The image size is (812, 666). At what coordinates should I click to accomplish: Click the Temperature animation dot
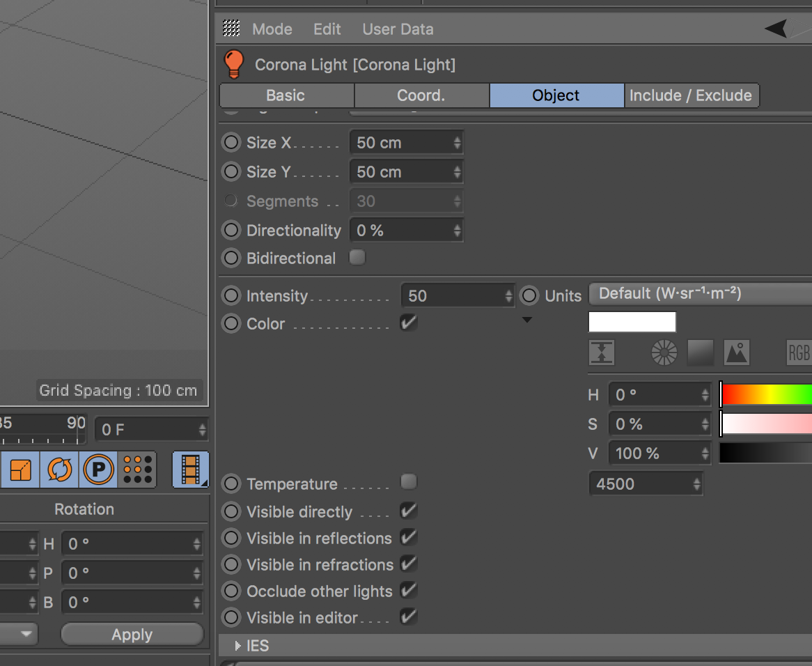tap(231, 483)
